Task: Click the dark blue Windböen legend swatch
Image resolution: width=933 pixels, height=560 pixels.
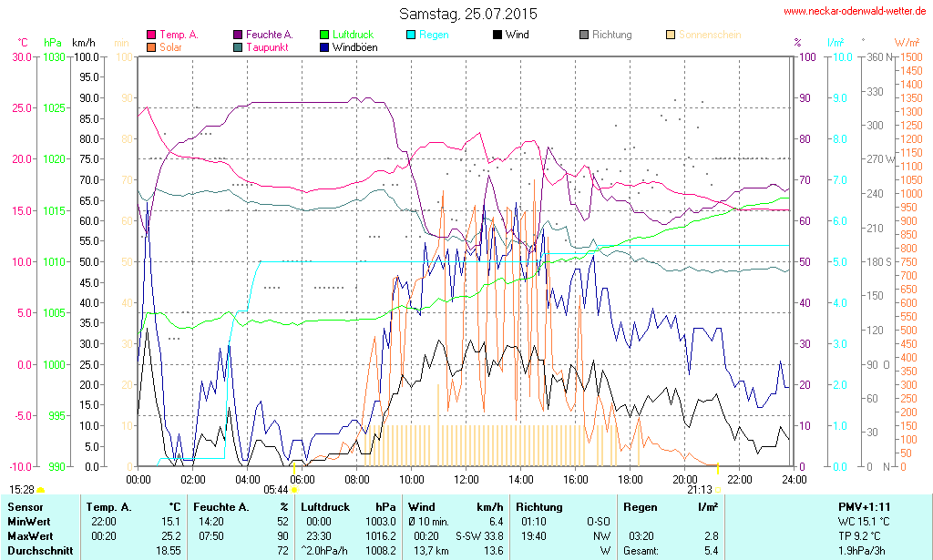Action: point(325,46)
